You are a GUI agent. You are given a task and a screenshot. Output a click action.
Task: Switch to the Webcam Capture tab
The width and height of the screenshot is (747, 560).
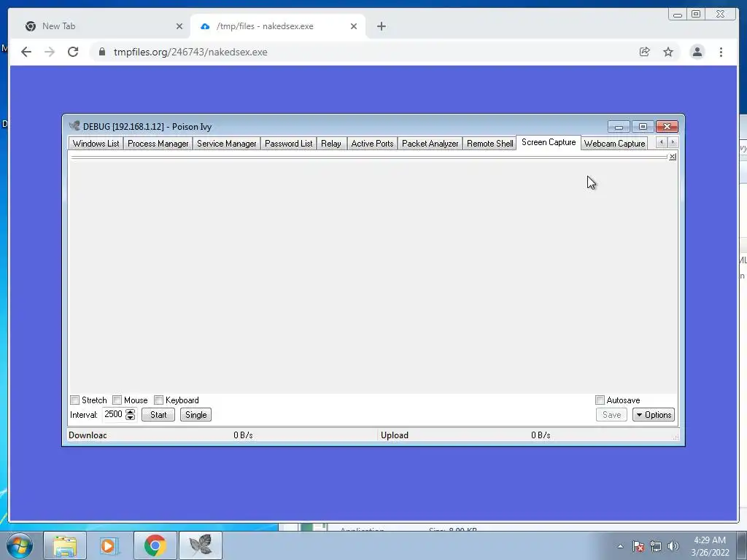[614, 144]
